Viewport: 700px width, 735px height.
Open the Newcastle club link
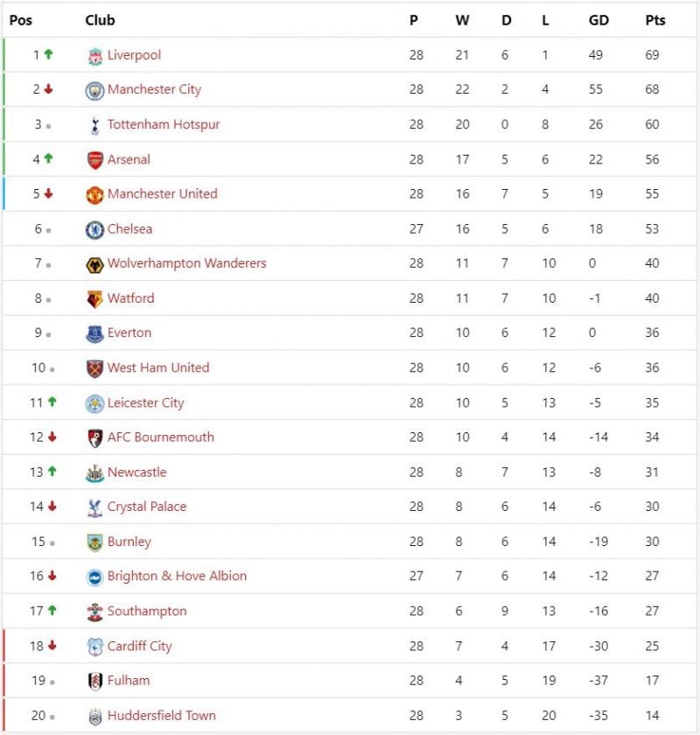(x=136, y=472)
